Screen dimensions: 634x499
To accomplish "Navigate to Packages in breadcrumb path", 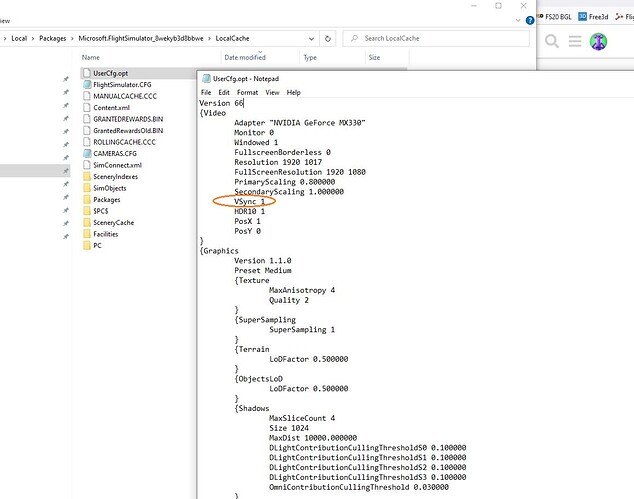I will tap(53, 38).
